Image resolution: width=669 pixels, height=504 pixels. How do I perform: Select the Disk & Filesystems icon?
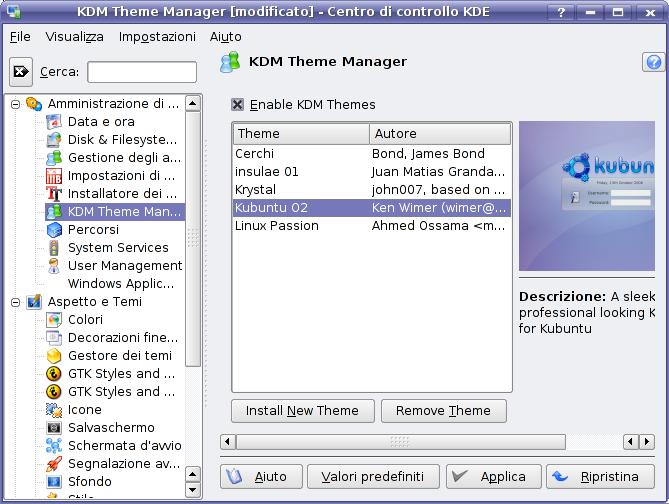tap(54, 140)
